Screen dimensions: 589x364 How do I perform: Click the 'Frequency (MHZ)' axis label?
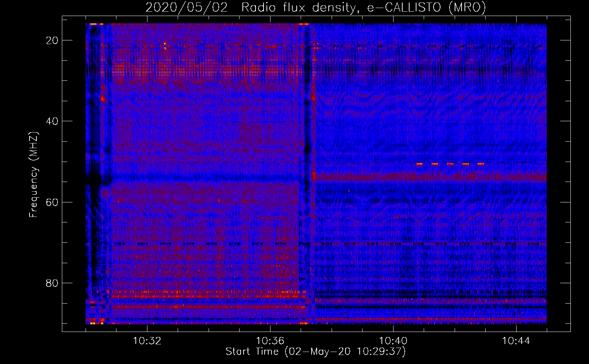pyautogui.click(x=33, y=175)
